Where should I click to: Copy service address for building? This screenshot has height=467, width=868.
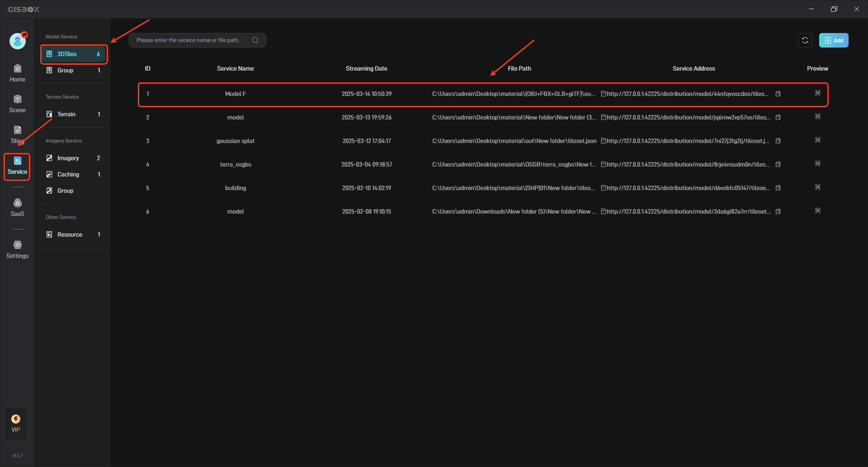point(778,188)
